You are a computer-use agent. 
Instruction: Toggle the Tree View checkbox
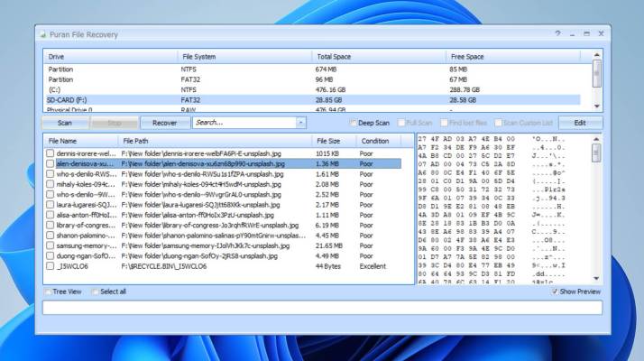48,292
